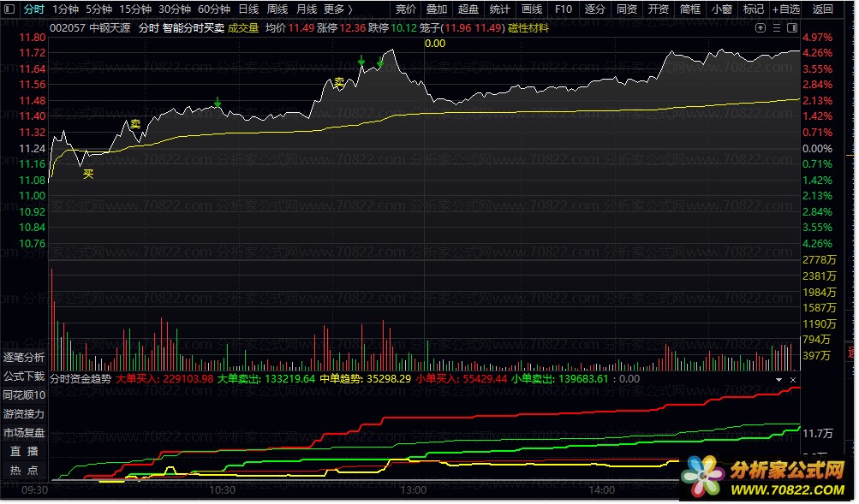Click the 开资 toolbar button
Image resolution: width=859 pixels, height=504 pixels.
pyautogui.click(x=659, y=9)
